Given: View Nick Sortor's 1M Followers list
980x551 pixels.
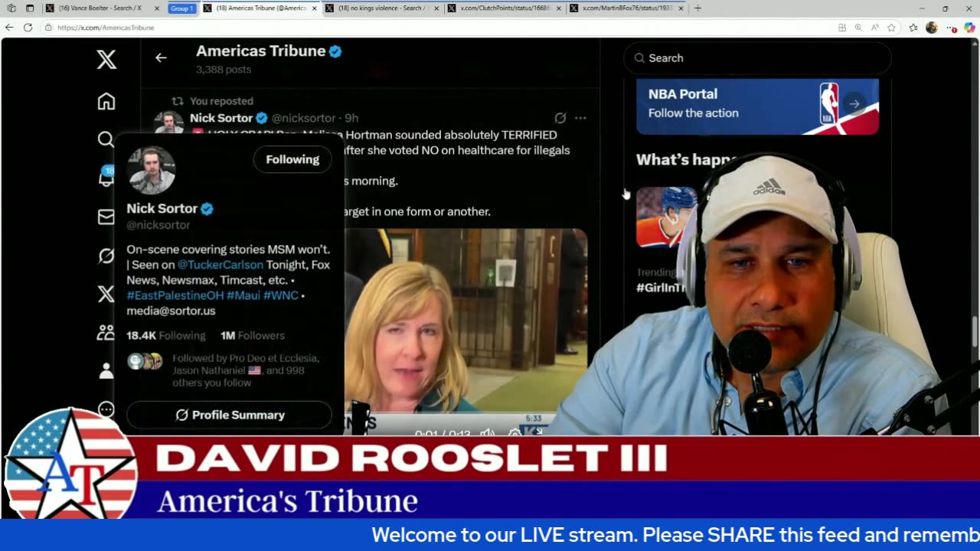Looking at the screenshot, I should (x=253, y=335).
